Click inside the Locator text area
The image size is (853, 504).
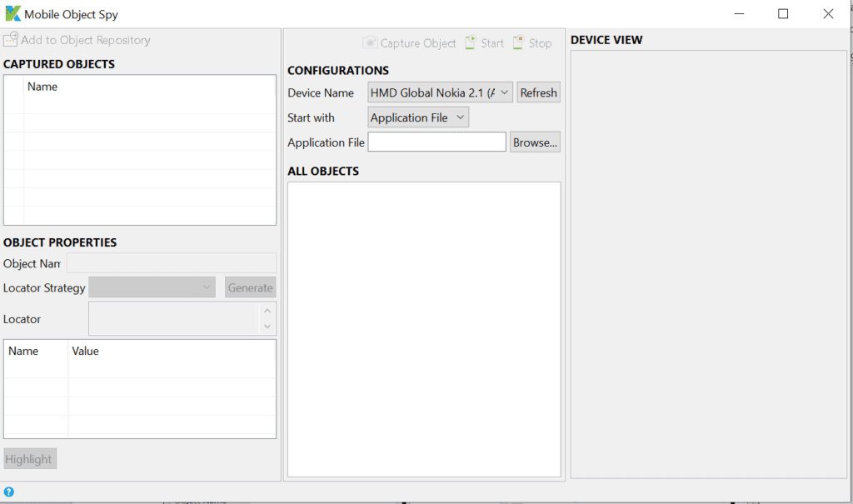pos(173,319)
